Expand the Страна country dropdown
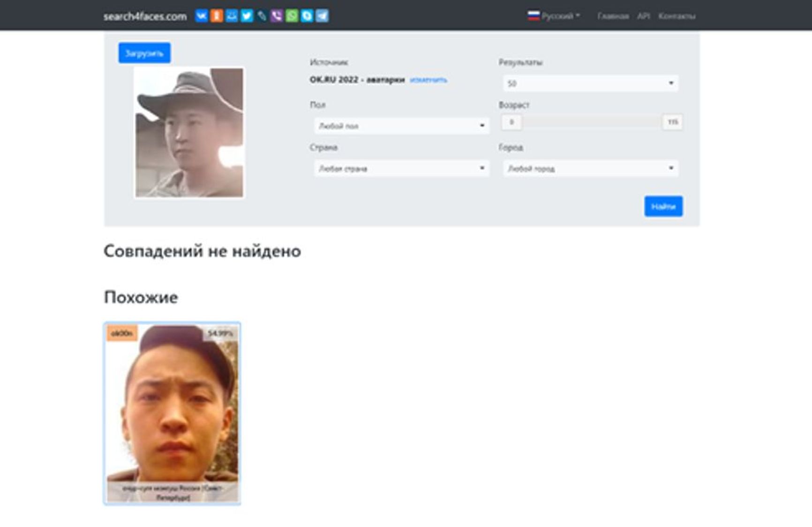The image size is (812, 527). tap(401, 168)
